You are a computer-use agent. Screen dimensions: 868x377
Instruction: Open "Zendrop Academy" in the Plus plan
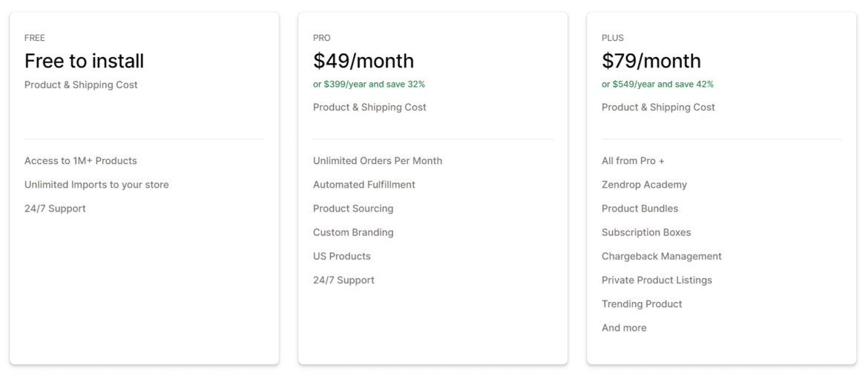pyautogui.click(x=644, y=185)
